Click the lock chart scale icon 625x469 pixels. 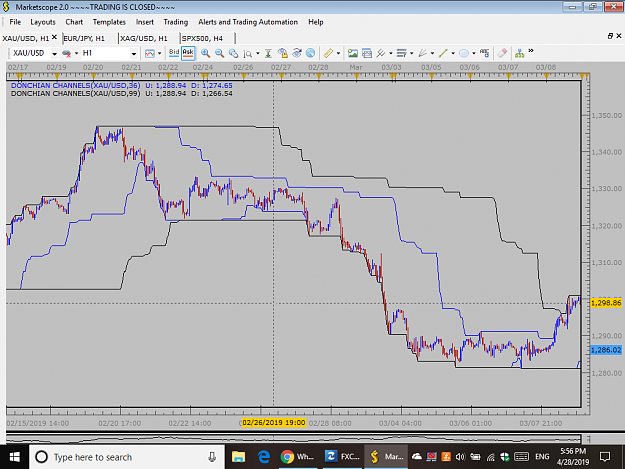pyautogui.click(x=283, y=53)
